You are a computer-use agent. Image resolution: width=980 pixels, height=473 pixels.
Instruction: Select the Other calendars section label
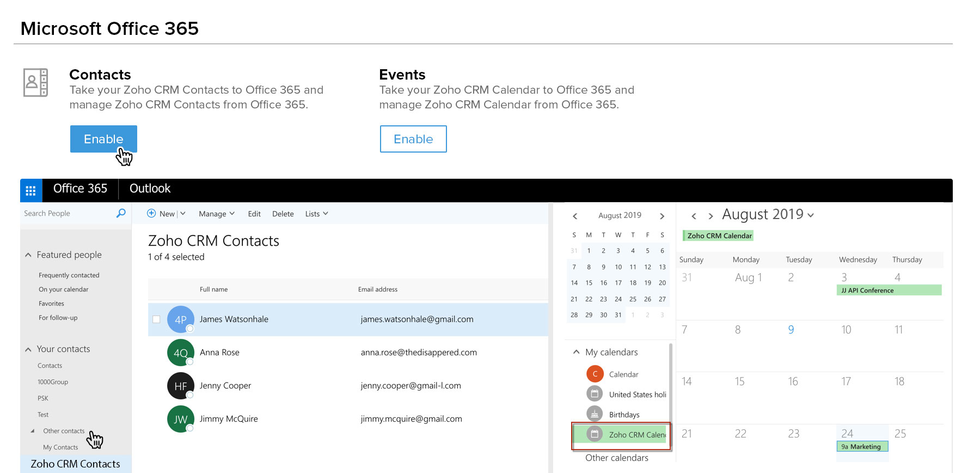tap(617, 458)
